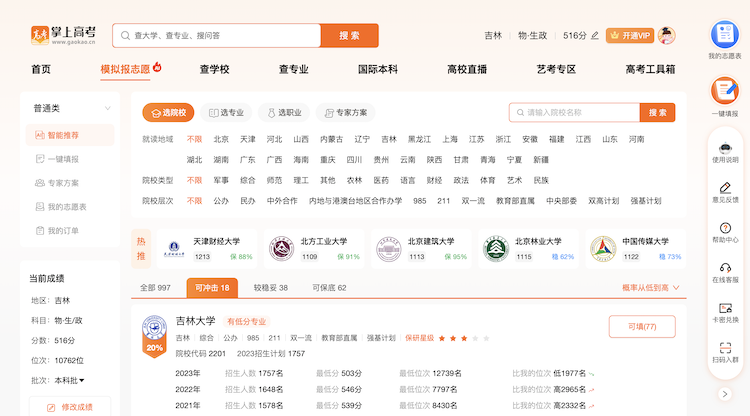750x416 pixels.
Task: Open the 吉林大学 school title link
Action: tap(195, 321)
